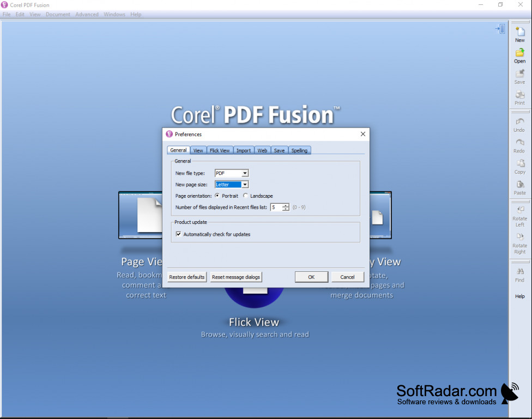Switch to the Save tab
Screen dimensions: 532x419
279,150
